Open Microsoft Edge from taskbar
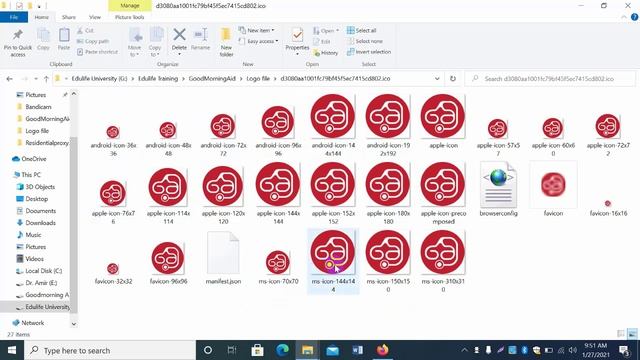The height and width of the screenshot is (360, 640). click(282, 350)
